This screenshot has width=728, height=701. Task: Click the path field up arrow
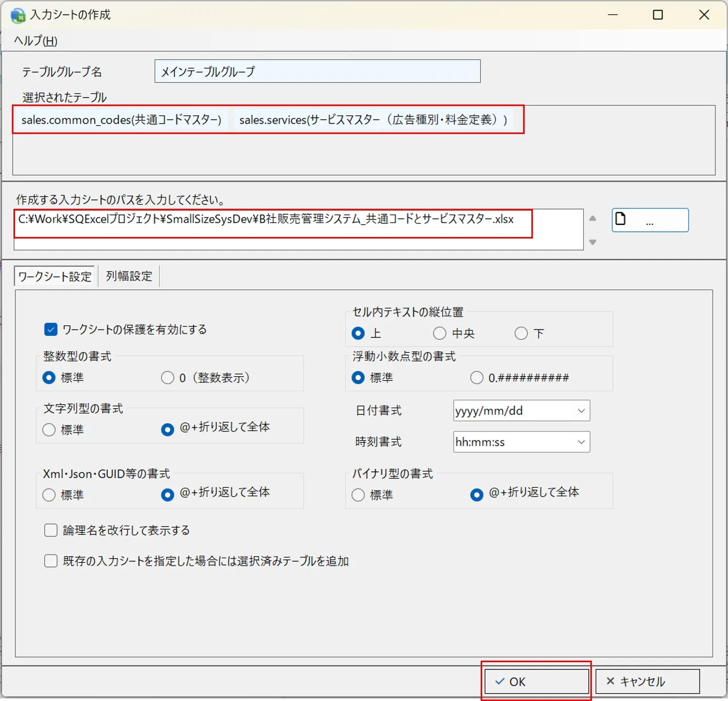click(593, 218)
